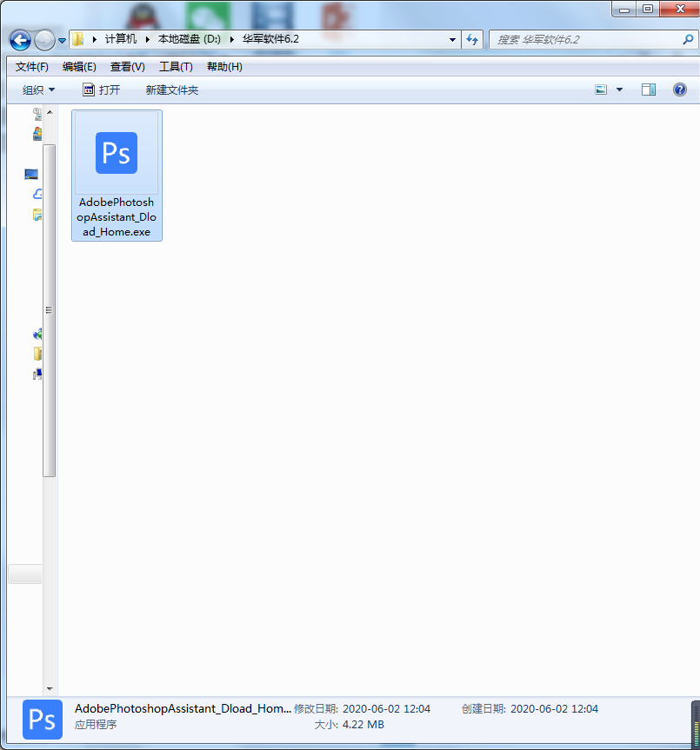Click the change-your-view picture icon
This screenshot has height=750, width=700.
pos(600,89)
